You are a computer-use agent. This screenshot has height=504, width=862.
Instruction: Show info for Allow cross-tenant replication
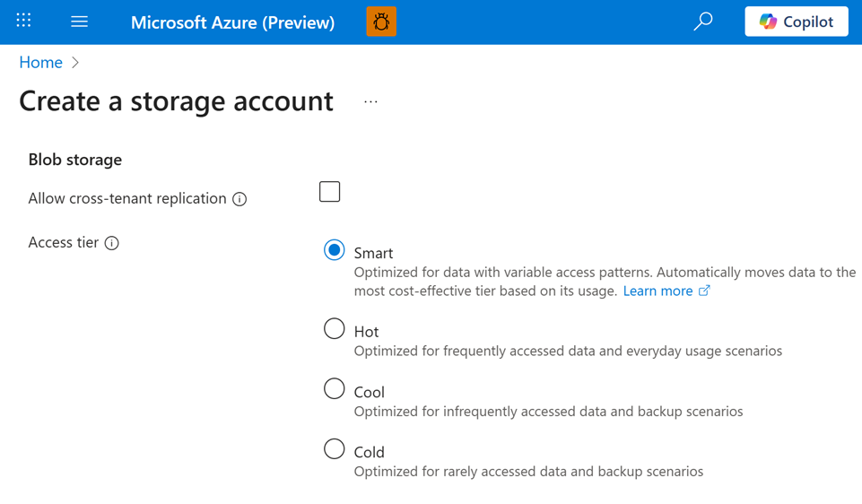[x=239, y=199]
